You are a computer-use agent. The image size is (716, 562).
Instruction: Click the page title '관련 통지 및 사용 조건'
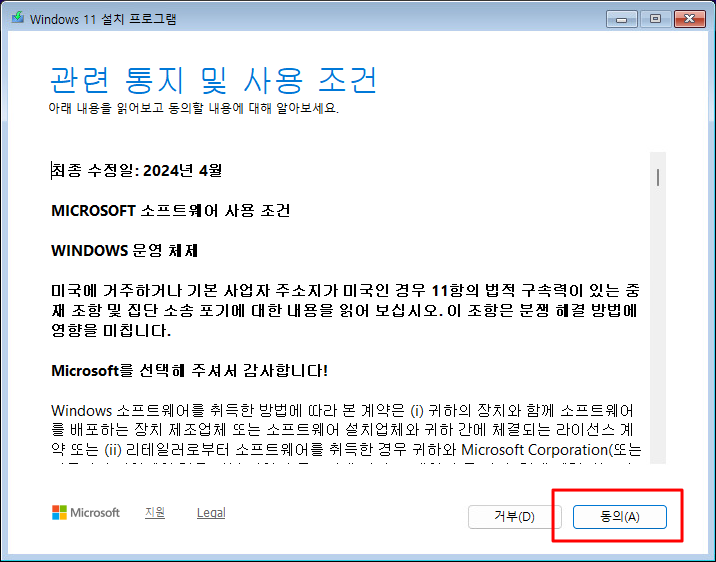[213, 79]
